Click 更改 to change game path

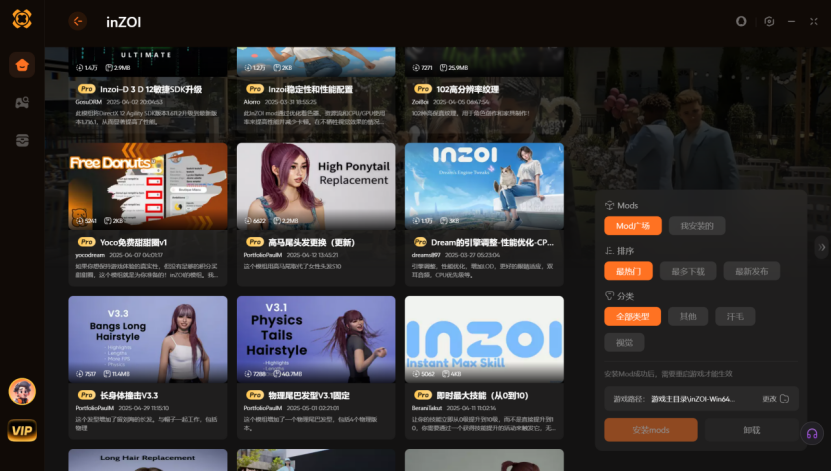769,399
